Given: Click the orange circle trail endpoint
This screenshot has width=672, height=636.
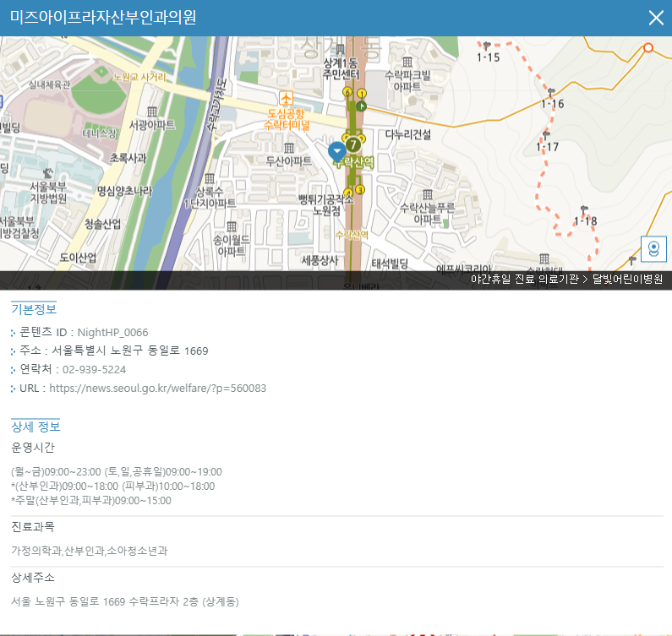Looking at the screenshot, I should pos(648,47).
